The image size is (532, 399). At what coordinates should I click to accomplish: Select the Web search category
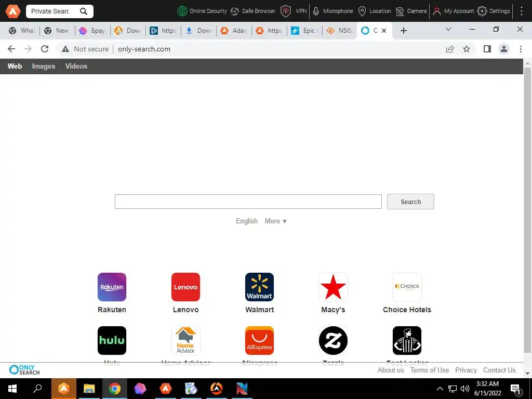point(15,66)
